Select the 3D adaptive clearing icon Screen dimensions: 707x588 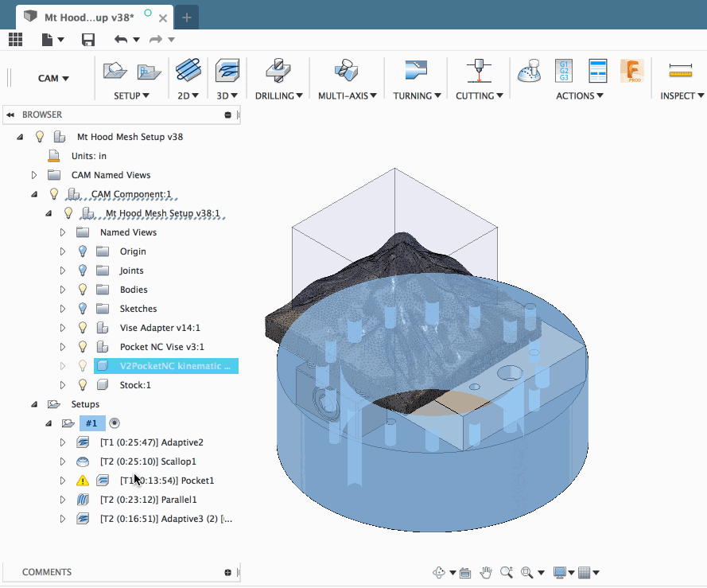[227, 70]
